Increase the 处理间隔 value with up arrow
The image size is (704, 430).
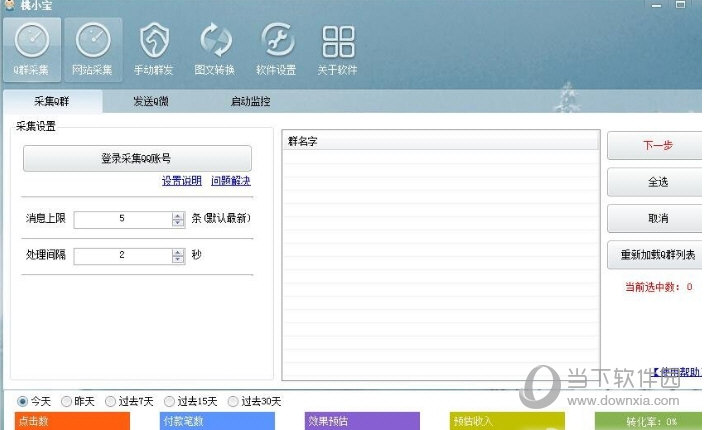[178, 252]
